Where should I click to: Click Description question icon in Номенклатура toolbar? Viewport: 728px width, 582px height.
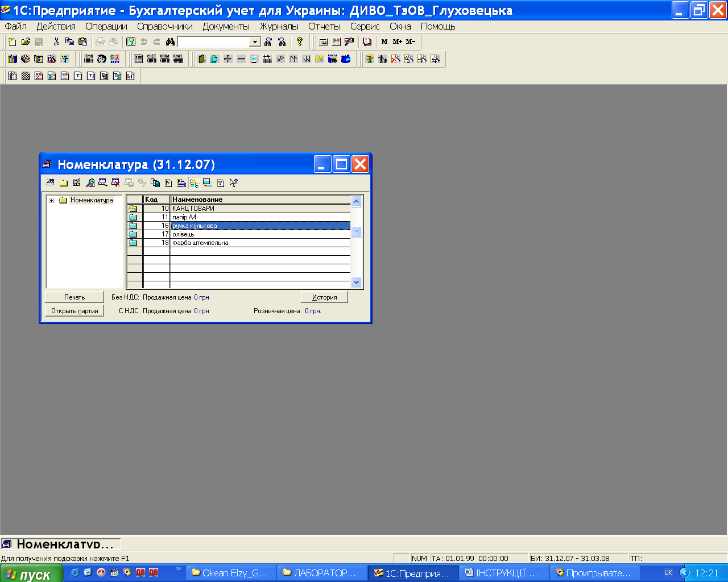coord(221,182)
